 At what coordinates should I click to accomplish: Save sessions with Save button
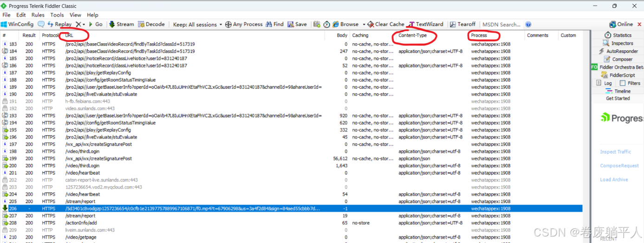point(297,24)
